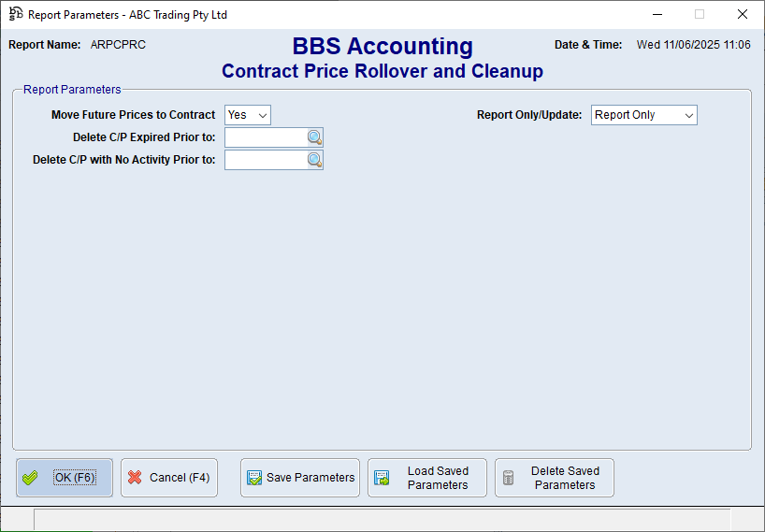Click the Load Saved Parameters icon
The image size is (765, 532).
(x=382, y=478)
